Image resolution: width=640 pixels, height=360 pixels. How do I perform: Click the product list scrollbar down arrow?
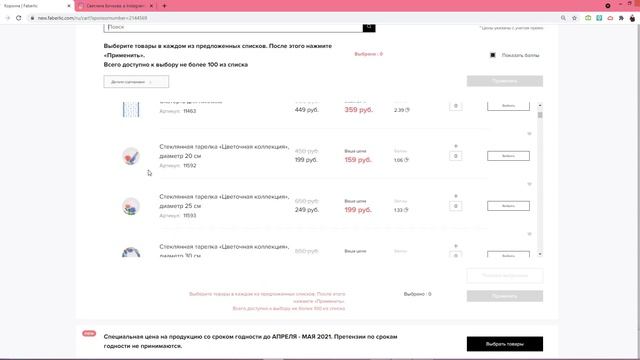(540, 254)
